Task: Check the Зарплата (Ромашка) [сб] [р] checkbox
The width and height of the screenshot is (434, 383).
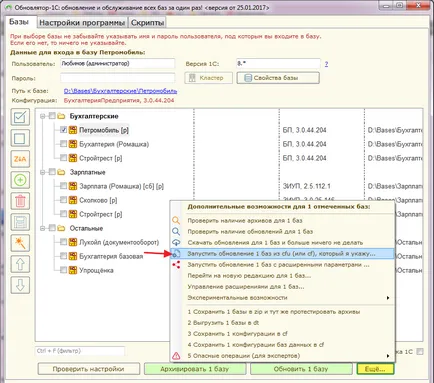Action: (x=63, y=186)
